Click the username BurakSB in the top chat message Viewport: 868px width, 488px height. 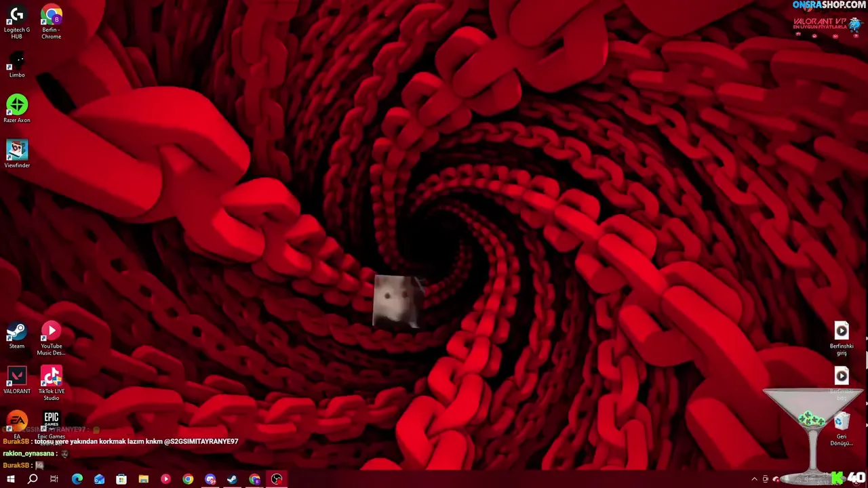click(x=16, y=441)
